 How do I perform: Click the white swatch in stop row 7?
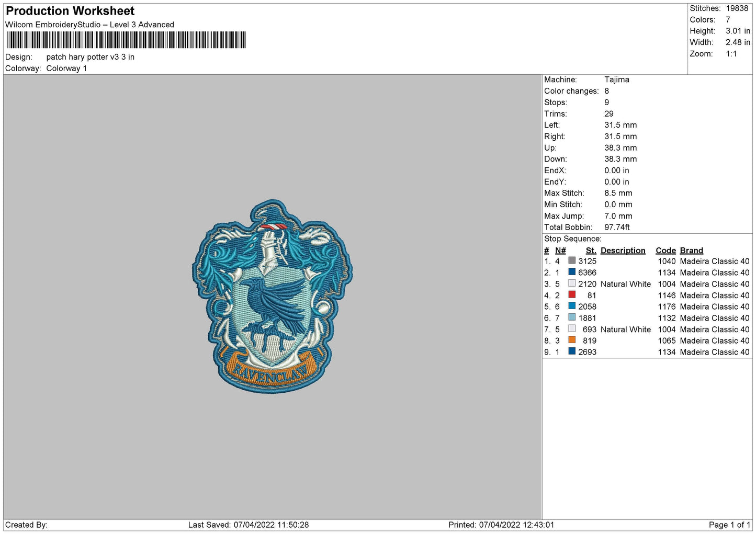pyautogui.click(x=572, y=329)
